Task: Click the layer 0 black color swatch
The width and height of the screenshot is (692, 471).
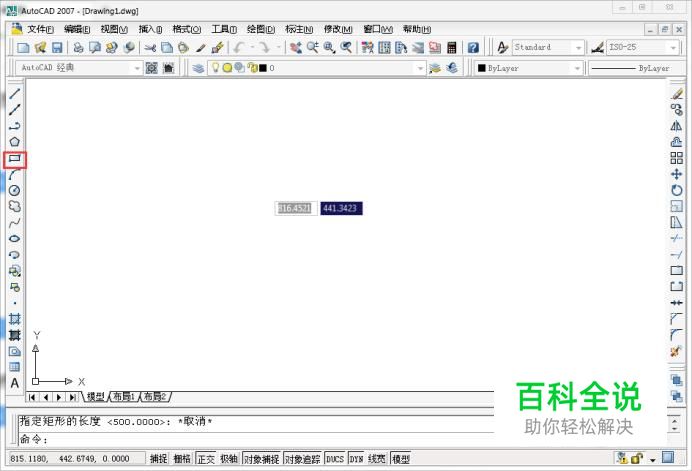Action: tap(263, 68)
